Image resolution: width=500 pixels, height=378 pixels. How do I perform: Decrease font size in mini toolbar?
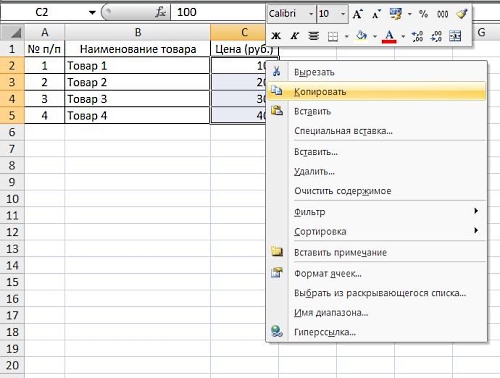pos(377,14)
